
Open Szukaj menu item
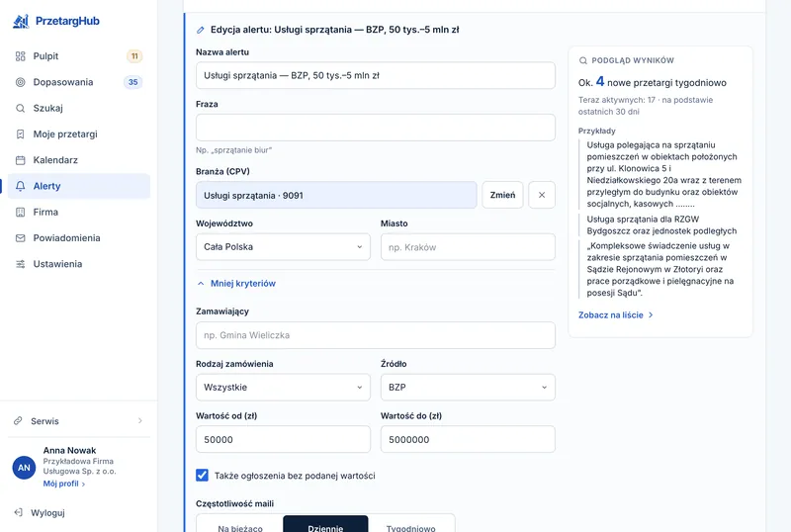pos(79,108)
